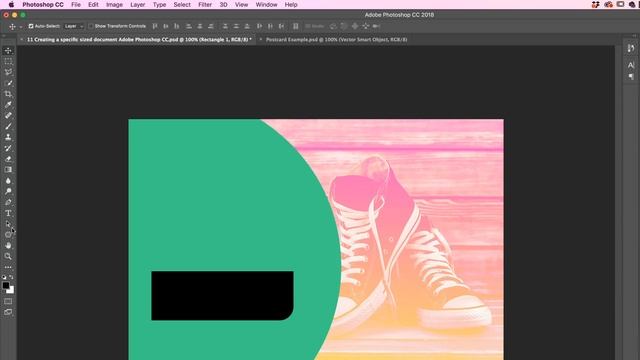Select the Zoom tool

(8, 256)
